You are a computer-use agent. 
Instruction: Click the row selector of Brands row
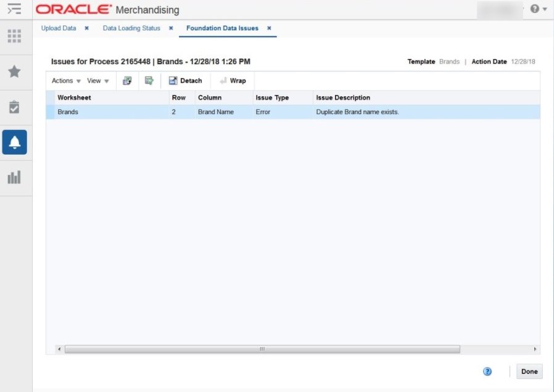(x=50, y=112)
